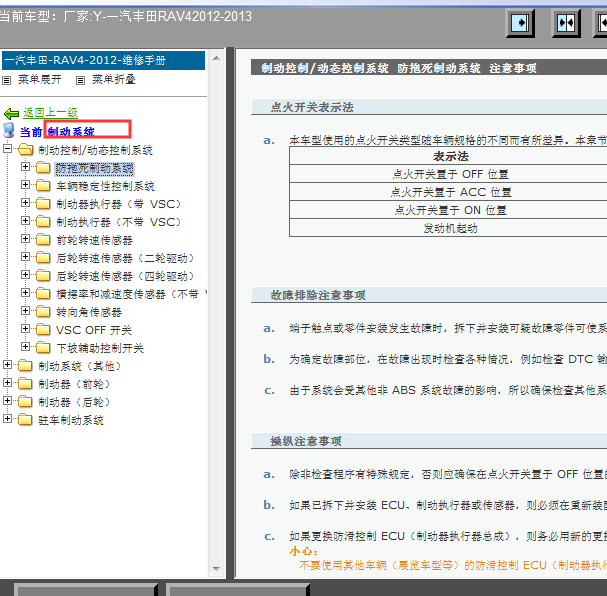
Task: Select 后轮转速传感器（二轮驱动） in the tree
Action: click(x=125, y=258)
